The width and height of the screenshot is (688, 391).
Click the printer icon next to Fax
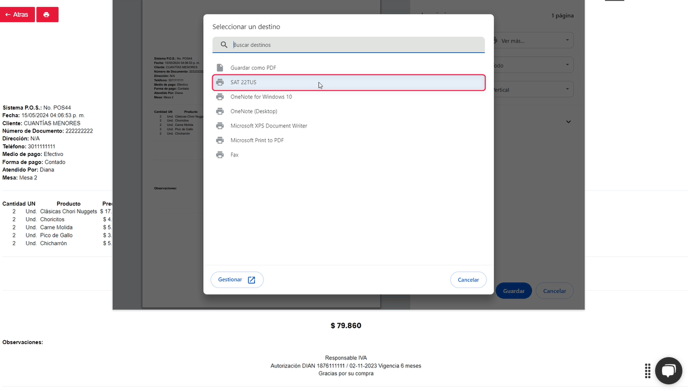pyautogui.click(x=220, y=155)
